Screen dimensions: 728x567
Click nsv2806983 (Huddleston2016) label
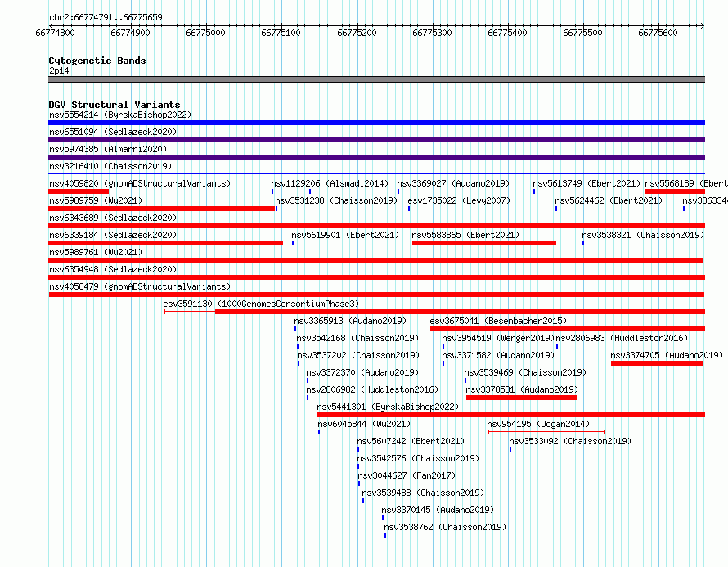[x=622, y=338]
